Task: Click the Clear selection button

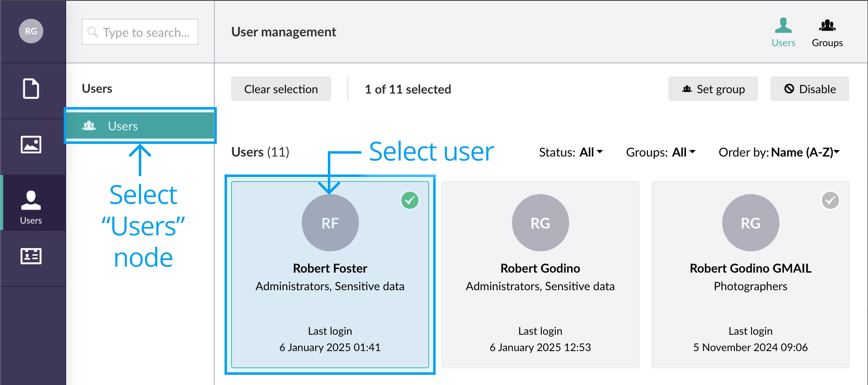Action: click(281, 89)
